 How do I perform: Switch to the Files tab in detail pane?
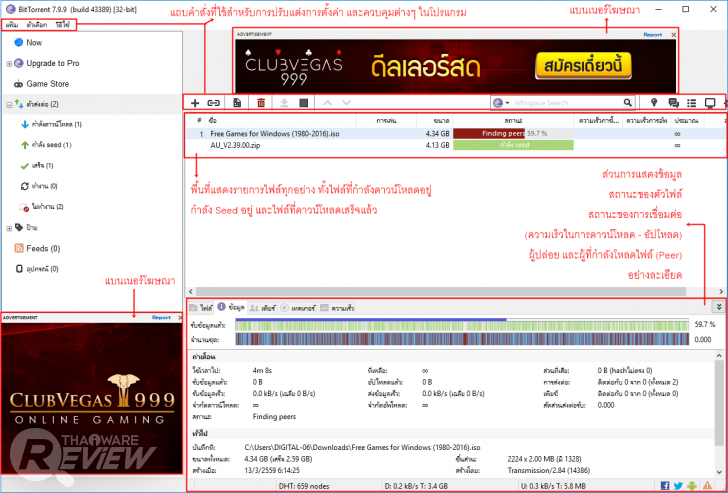click(202, 307)
